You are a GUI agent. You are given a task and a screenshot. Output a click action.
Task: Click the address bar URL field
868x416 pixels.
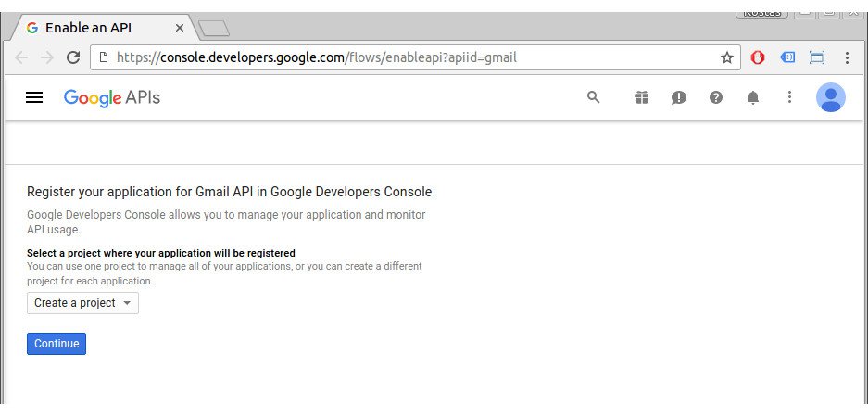(415, 57)
